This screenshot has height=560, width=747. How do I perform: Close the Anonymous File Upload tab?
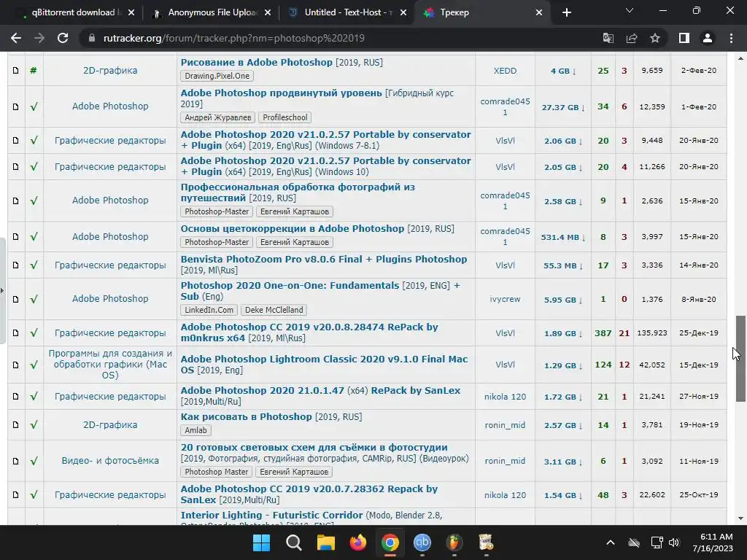[268, 13]
